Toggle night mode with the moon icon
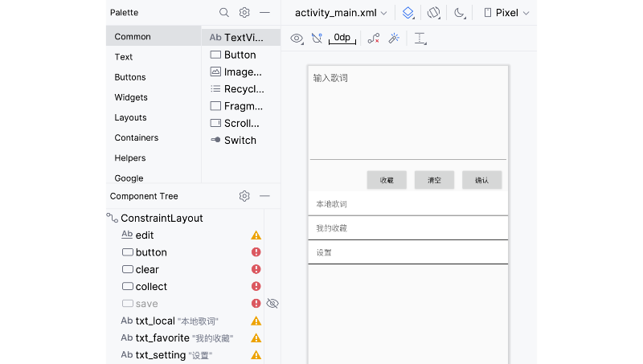The image size is (643, 364). click(x=459, y=13)
